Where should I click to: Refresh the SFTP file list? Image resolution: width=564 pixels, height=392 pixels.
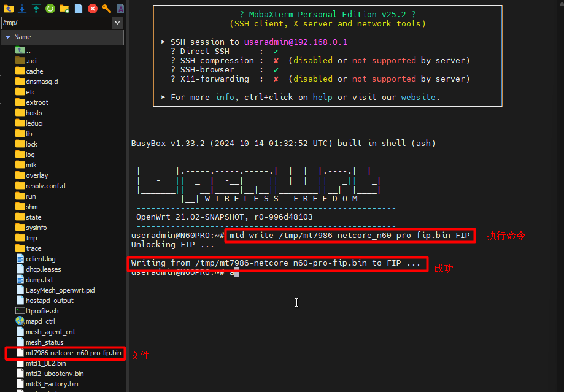click(x=50, y=8)
